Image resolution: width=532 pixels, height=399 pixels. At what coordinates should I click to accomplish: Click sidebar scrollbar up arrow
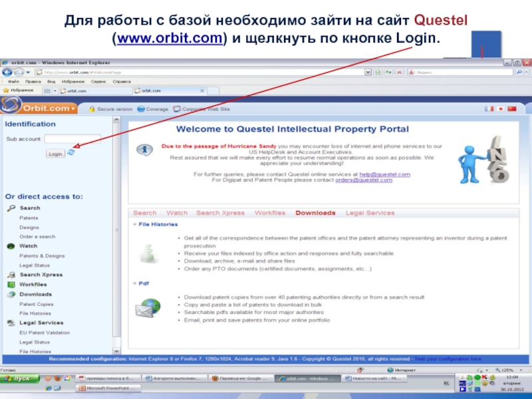point(116,120)
